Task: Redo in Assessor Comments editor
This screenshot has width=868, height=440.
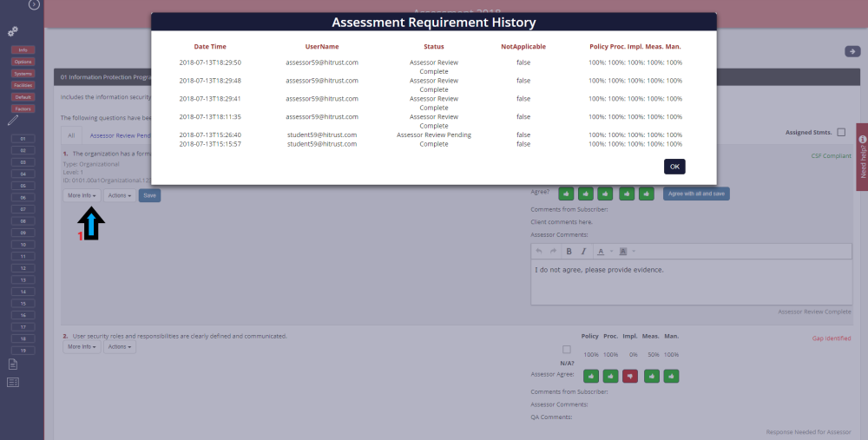Action: pos(553,252)
